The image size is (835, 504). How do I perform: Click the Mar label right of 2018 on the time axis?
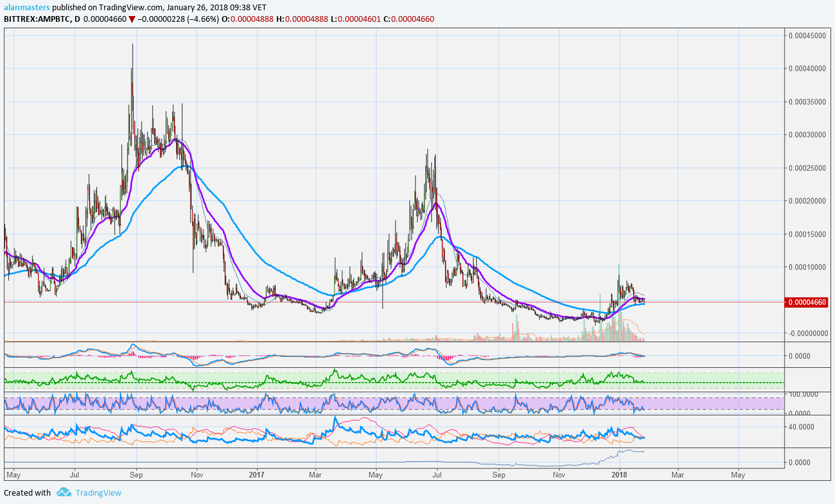[x=677, y=475]
